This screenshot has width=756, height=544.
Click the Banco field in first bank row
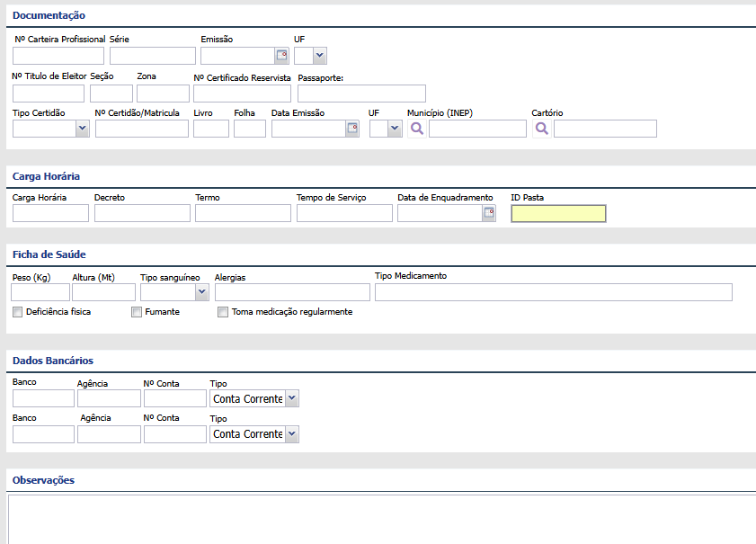click(43, 398)
